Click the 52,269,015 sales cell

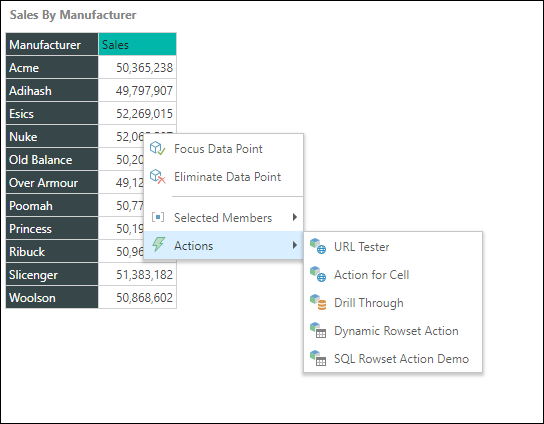[x=137, y=113]
